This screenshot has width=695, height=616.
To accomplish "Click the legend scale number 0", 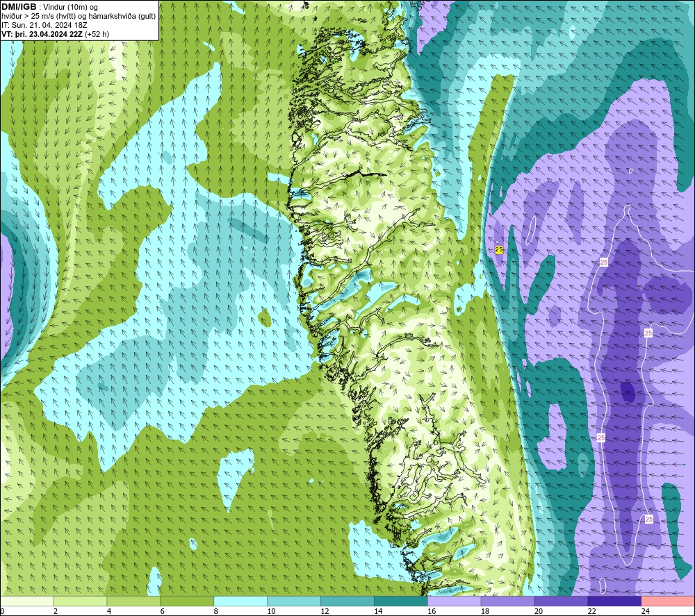I will pyautogui.click(x=3, y=611).
